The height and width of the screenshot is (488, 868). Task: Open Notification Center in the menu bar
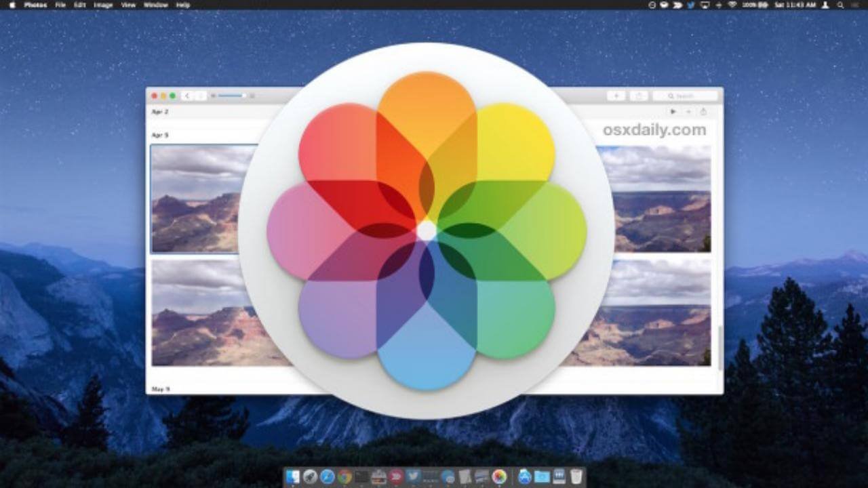click(x=856, y=5)
